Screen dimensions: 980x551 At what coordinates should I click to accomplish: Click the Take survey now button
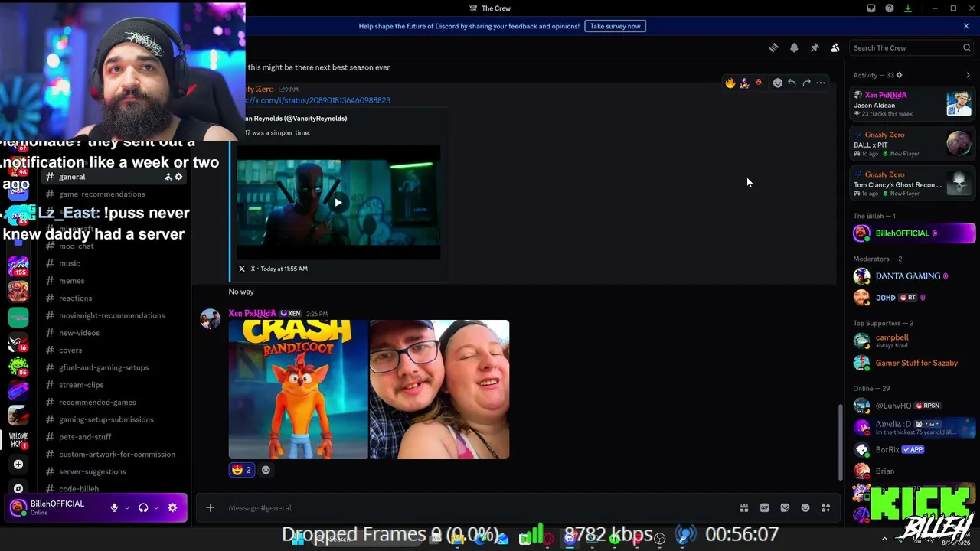[x=615, y=26]
